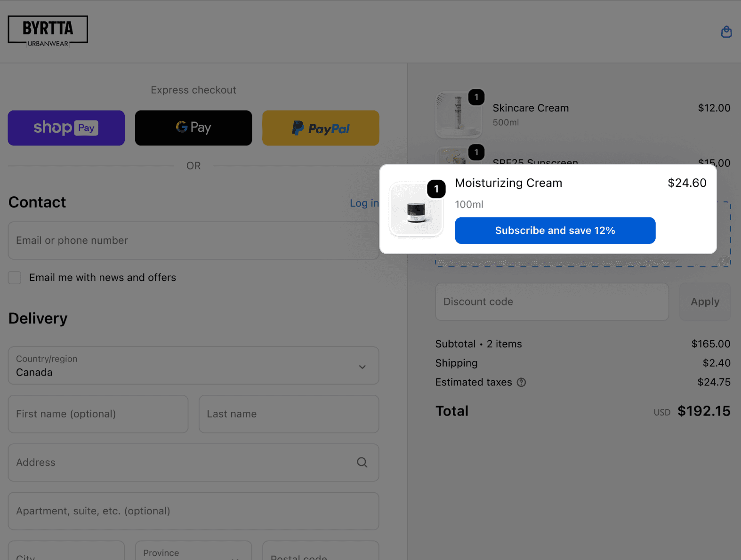
Task: Enable Email me with news and offers
Action: click(x=15, y=278)
